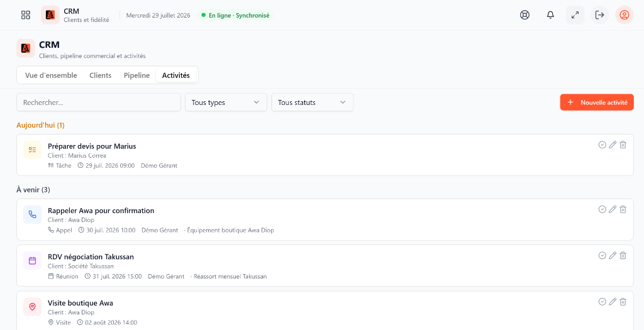
Task: Open notifications bell
Action: coord(550,15)
